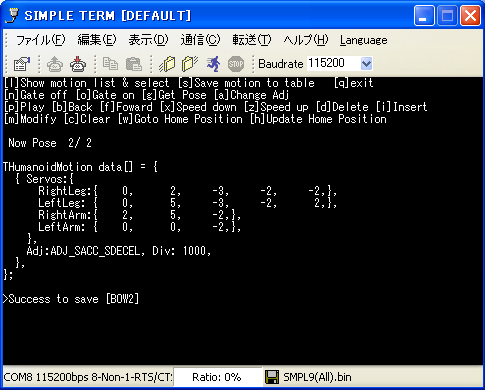Viewport: 485px width, 390px height.
Task: Click '[x]Speed down' text in terminal
Action: pos(198,107)
